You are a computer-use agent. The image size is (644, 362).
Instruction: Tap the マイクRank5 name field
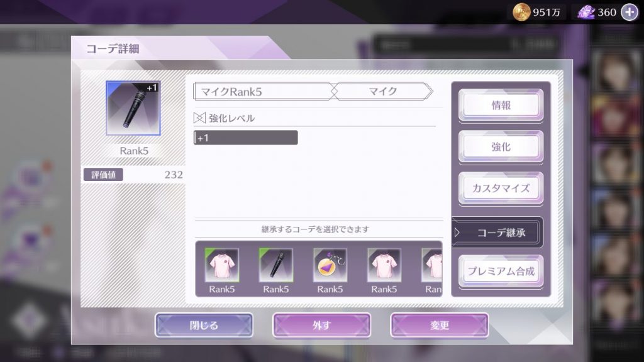point(264,92)
